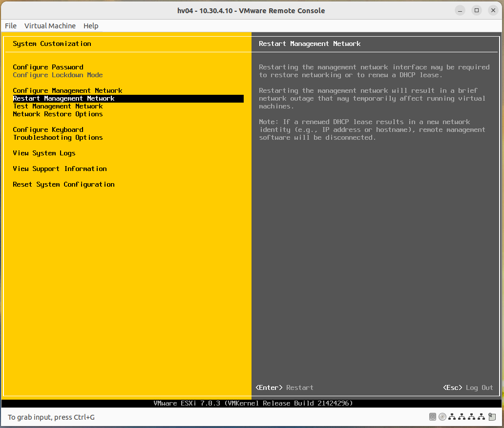Click the hard disk device icon
The height and width of the screenshot is (428, 504).
point(433,417)
